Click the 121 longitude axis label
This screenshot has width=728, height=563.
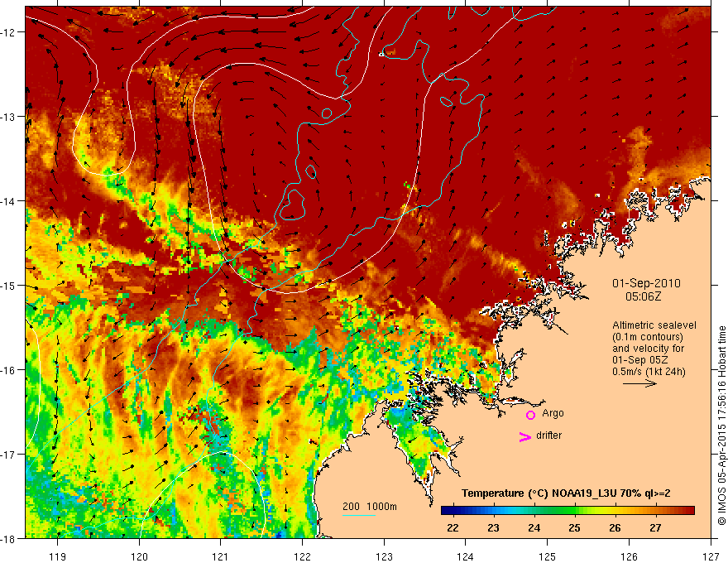tap(221, 556)
